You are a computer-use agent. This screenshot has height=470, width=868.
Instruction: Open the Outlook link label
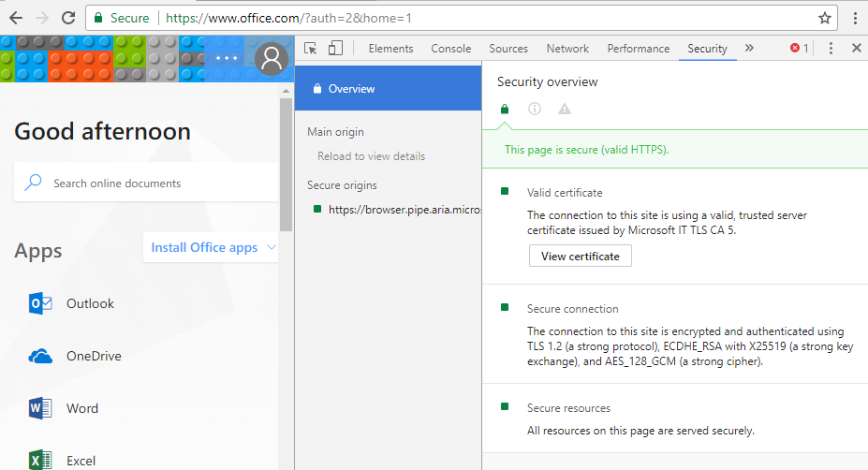(90, 303)
